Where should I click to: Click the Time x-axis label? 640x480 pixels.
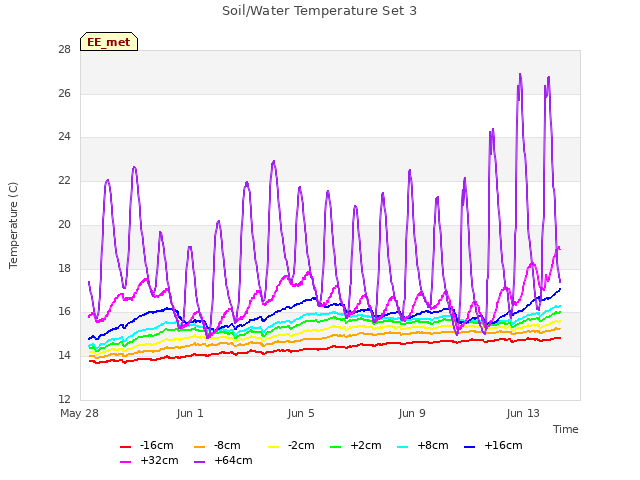point(566,429)
